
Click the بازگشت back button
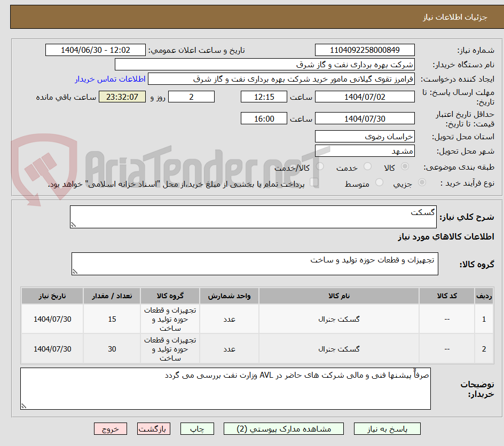click(x=154, y=429)
